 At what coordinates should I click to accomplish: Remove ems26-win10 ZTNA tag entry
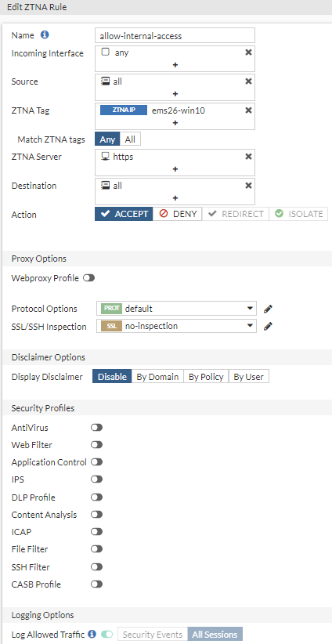(248, 110)
